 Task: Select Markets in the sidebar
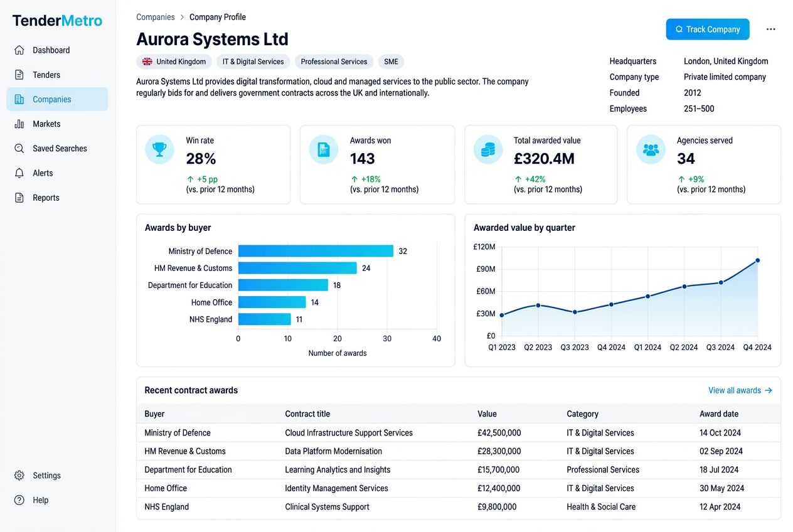57,124
